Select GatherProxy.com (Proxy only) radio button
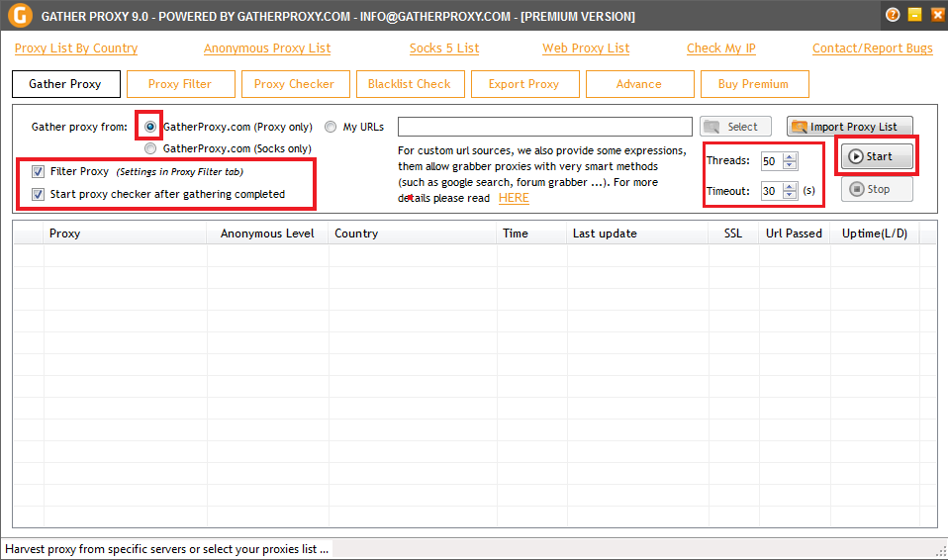The image size is (948, 560). click(x=150, y=127)
